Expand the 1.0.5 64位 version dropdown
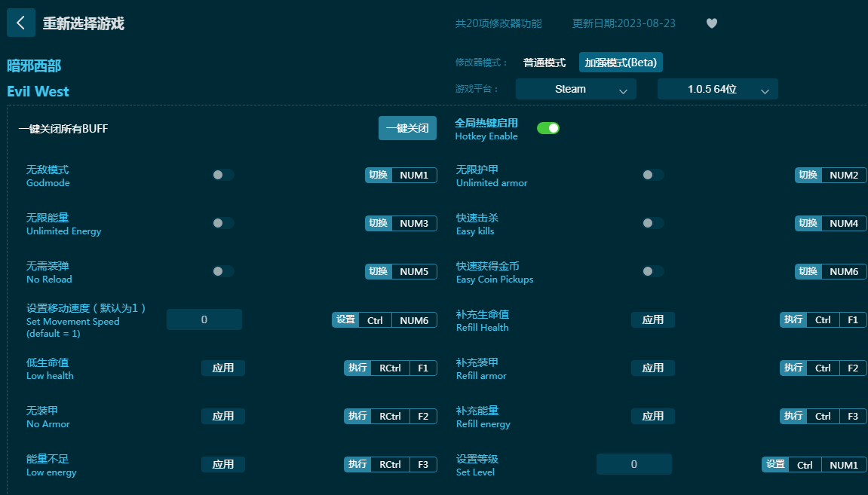The height and width of the screenshot is (495, 868). pyautogui.click(x=717, y=89)
